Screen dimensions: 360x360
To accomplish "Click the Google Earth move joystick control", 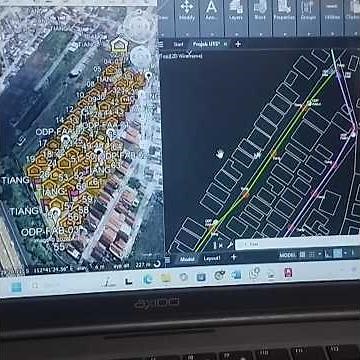I will [141, 57].
